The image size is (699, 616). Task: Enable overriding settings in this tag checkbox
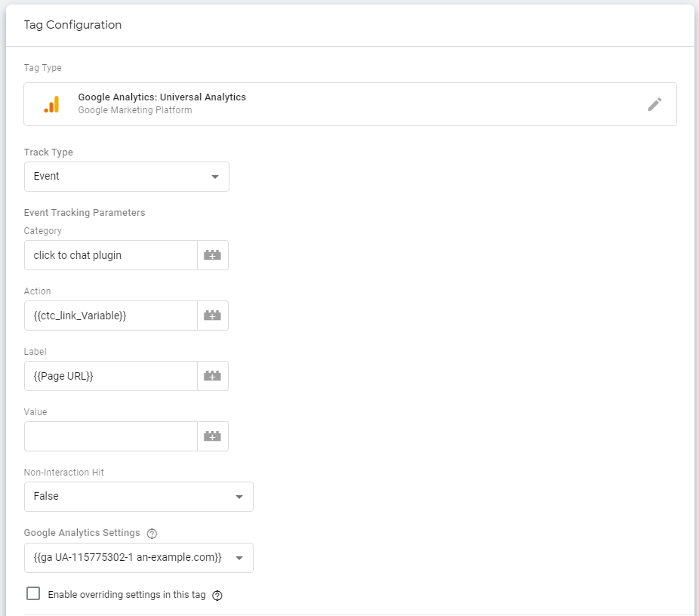tap(33, 593)
